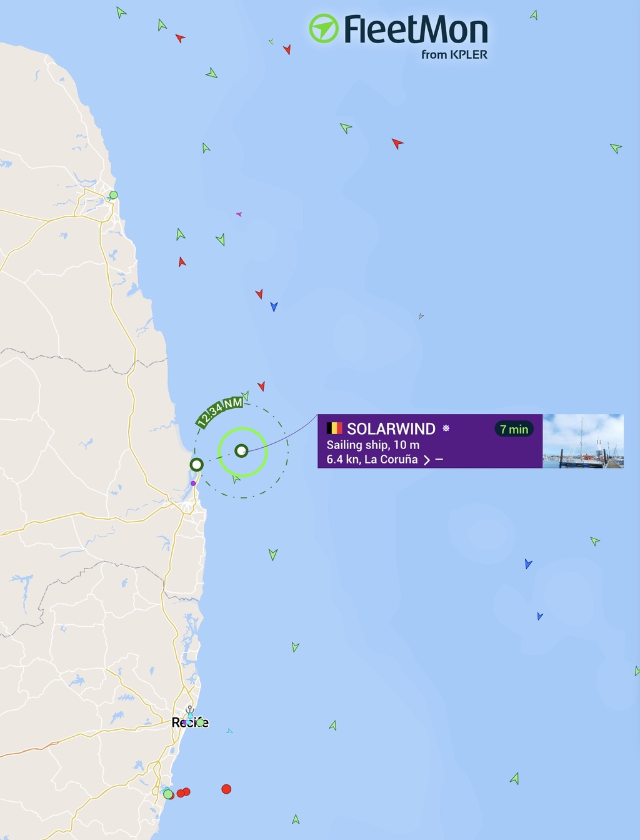Click the gray vessel arrow in open sea

(421, 316)
